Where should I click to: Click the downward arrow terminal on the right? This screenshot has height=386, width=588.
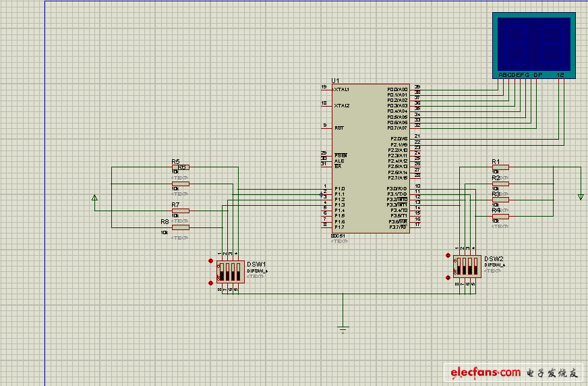click(580, 197)
